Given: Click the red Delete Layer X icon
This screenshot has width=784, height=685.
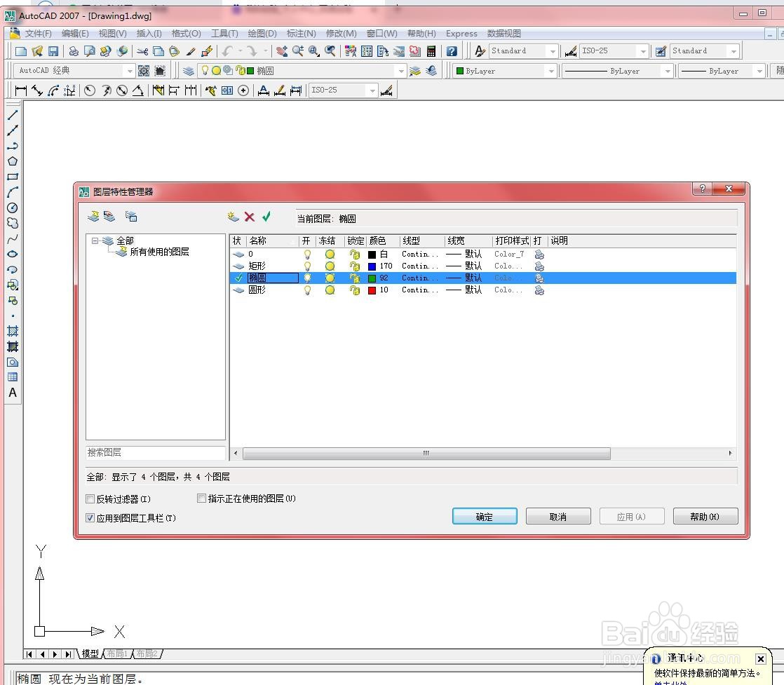Looking at the screenshot, I should click(250, 217).
